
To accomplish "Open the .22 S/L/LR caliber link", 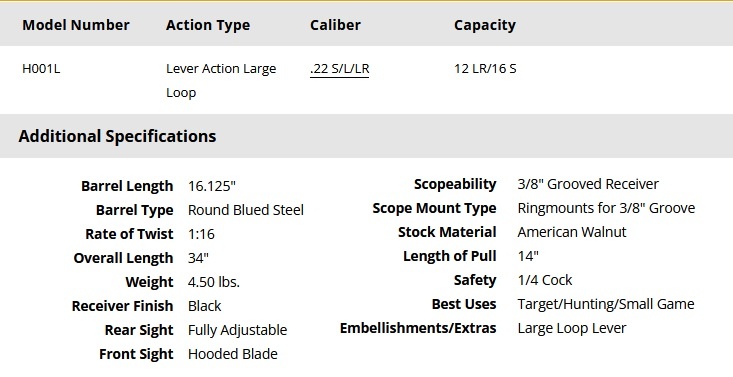I will click(339, 69).
